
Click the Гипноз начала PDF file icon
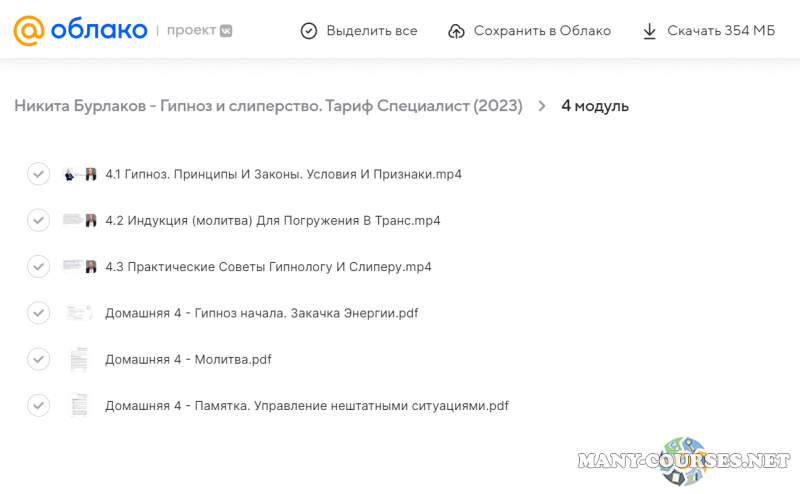79,313
